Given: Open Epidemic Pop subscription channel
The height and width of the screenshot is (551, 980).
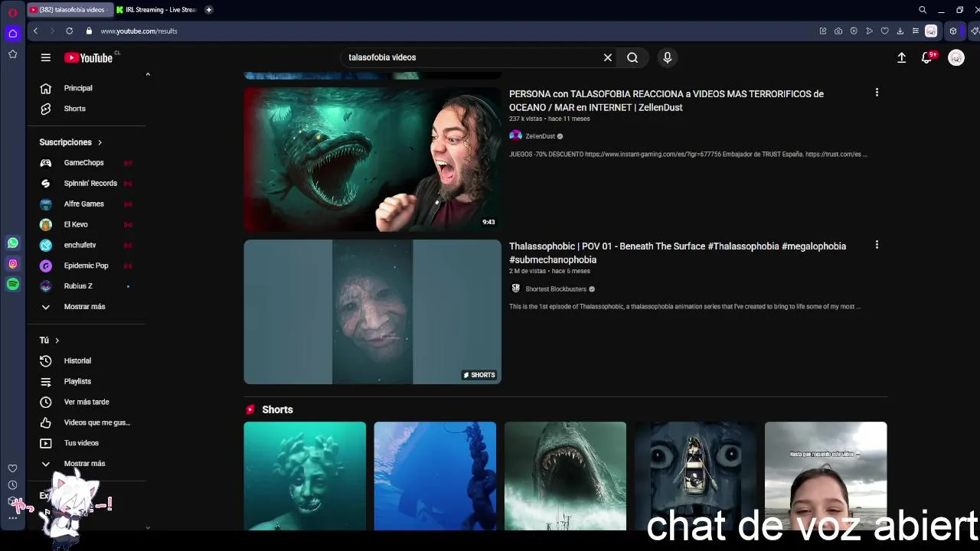Looking at the screenshot, I should point(86,266).
